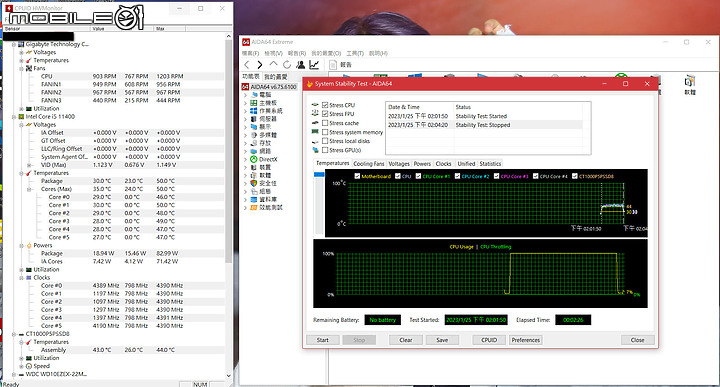Switch to the Statistics tab

(490, 164)
